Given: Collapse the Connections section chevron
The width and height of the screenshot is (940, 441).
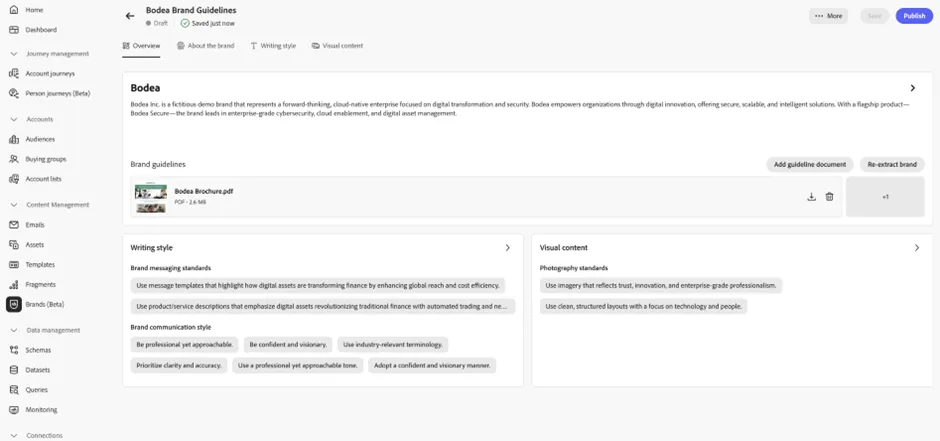Looking at the screenshot, I should [14, 436].
